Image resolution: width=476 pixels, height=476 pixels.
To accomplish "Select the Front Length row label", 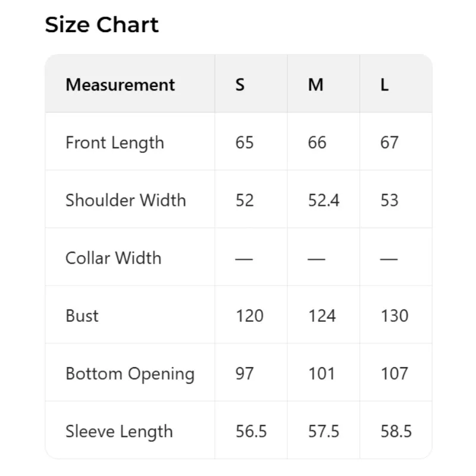I will [x=114, y=143].
